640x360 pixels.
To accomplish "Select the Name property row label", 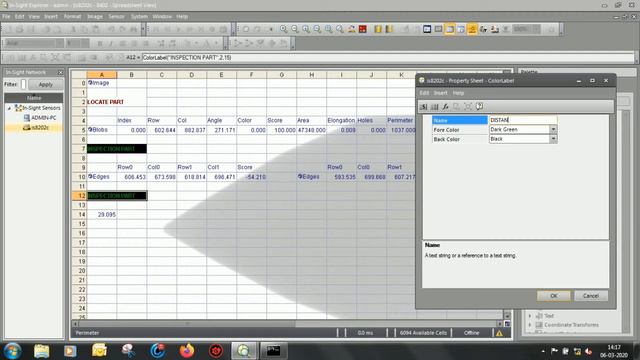I will coord(460,120).
